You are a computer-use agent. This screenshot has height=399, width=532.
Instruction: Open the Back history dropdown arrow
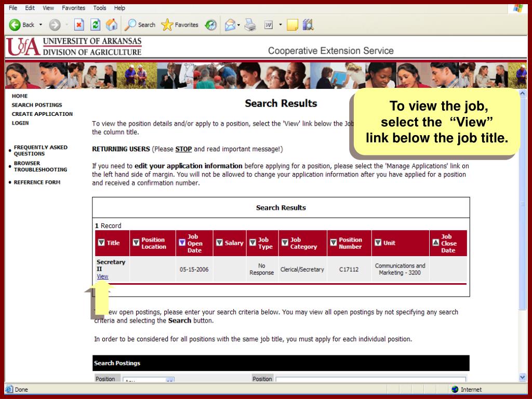tap(41, 25)
